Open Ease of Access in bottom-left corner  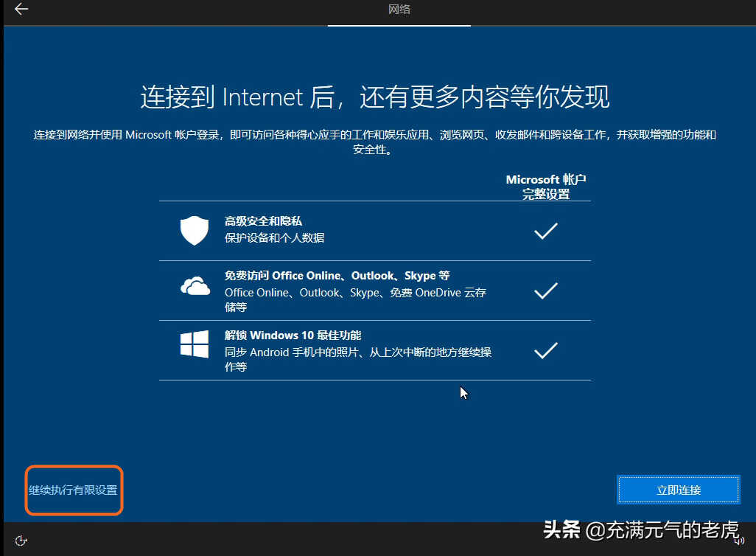click(x=21, y=541)
